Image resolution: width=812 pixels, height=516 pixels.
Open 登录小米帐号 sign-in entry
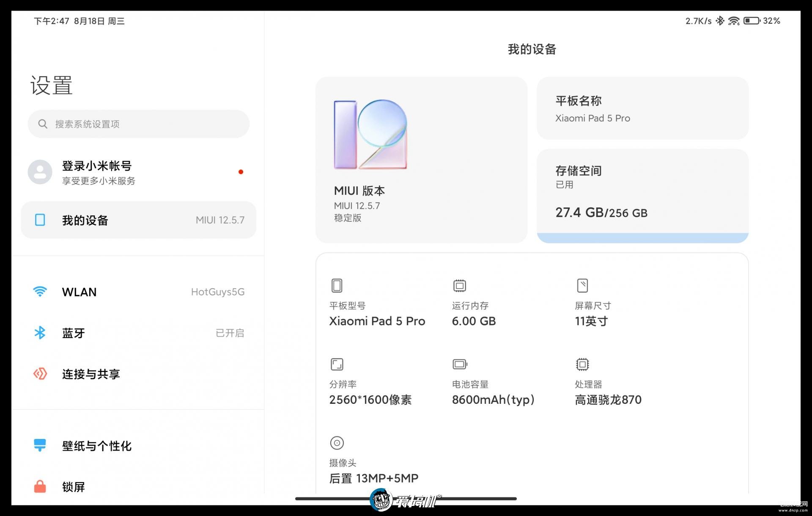coord(139,172)
